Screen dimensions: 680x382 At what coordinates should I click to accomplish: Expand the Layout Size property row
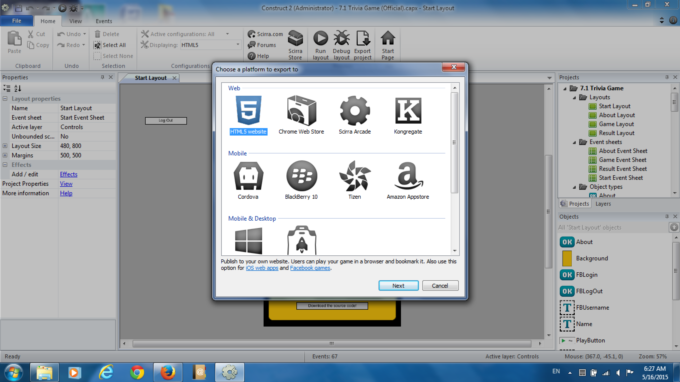[x=5, y=146]
